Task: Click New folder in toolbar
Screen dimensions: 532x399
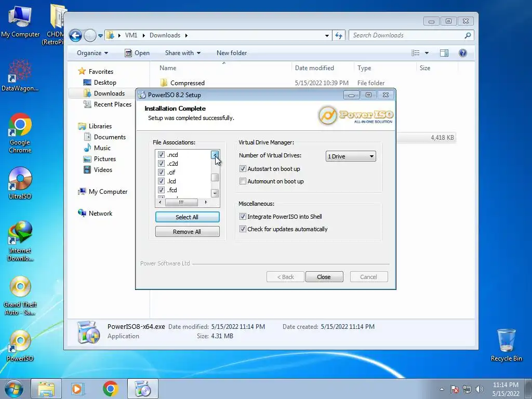Action: pyautogui.click(x=232, y=53)
